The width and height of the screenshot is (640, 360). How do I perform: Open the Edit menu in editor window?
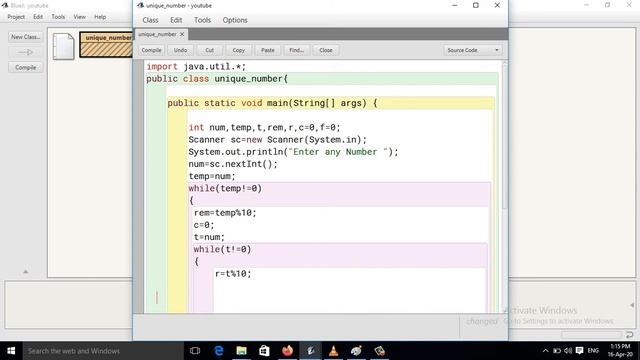pos(176,20)
